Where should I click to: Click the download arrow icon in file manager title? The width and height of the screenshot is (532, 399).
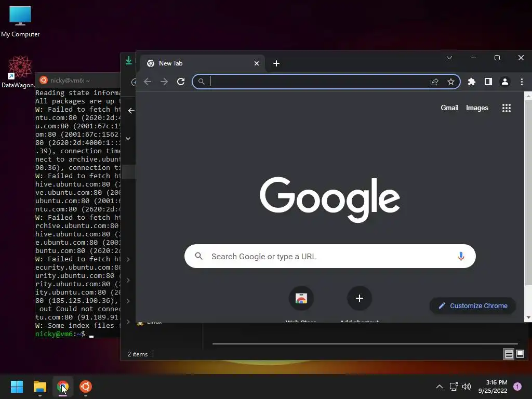click(129, 60)
